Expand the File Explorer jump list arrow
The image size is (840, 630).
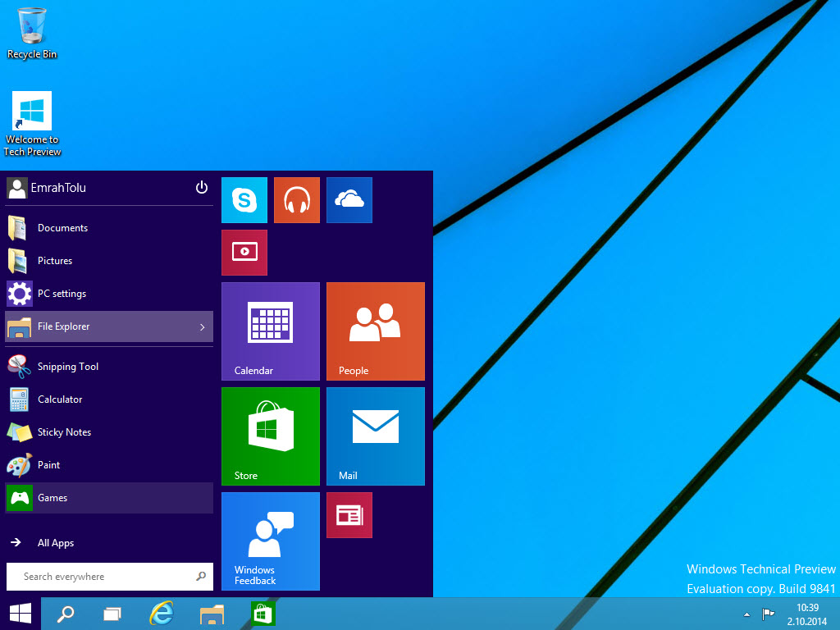tap(202, 326)
